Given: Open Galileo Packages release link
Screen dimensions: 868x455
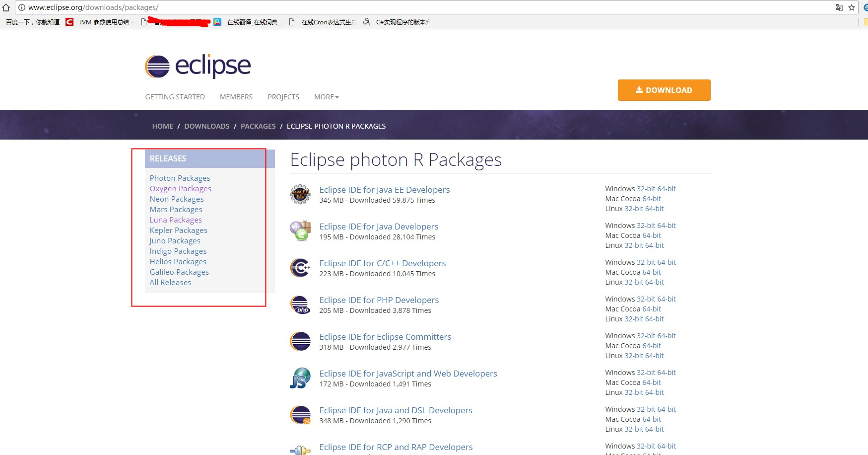Looking at the screenshot, I should pyautogui.click(x=179, y=272).
